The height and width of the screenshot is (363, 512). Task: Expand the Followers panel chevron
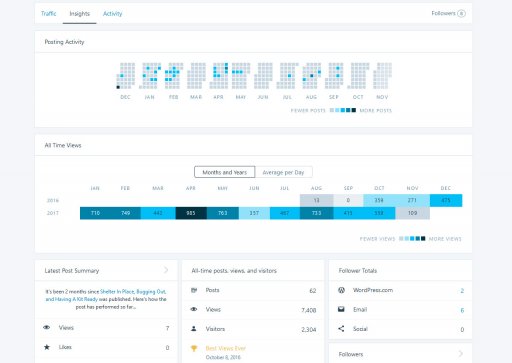coord(461,354)
